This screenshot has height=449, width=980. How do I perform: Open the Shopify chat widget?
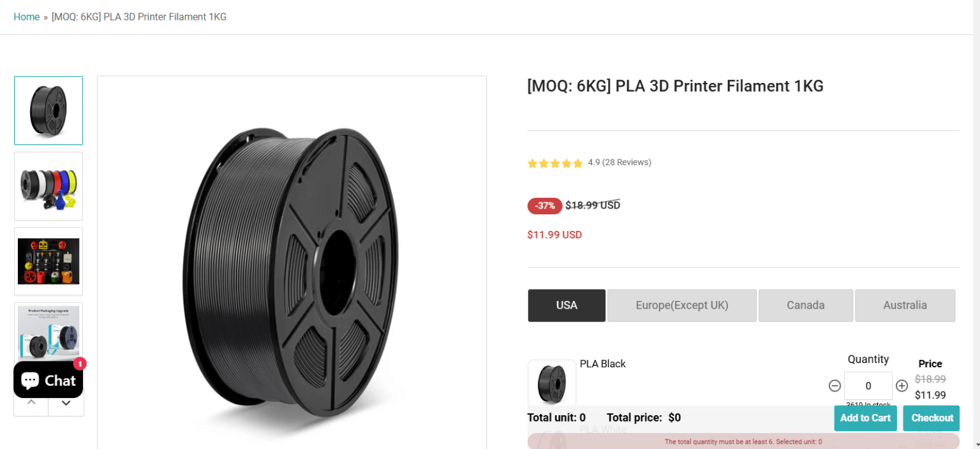(48, 379)
